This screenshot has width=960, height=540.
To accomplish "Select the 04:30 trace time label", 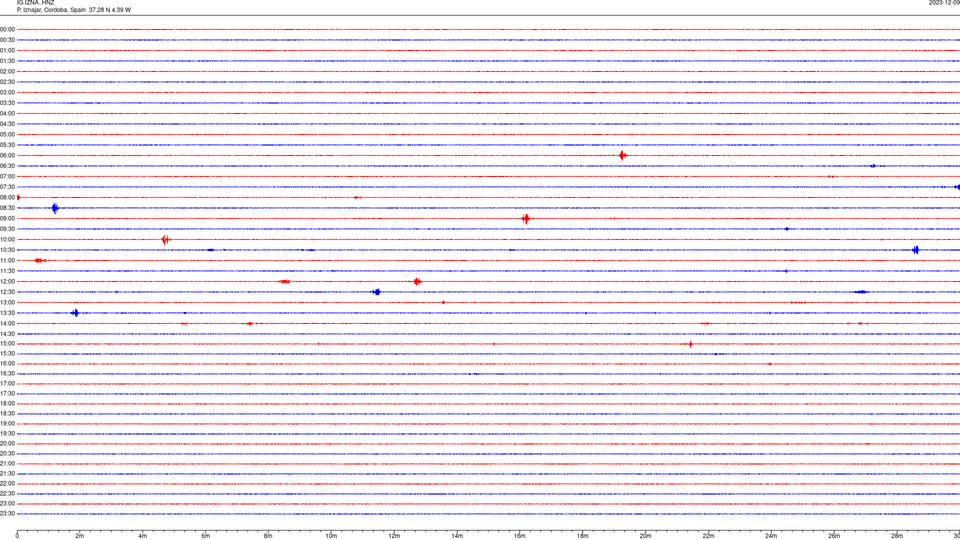I will click(x=7, y=124).
